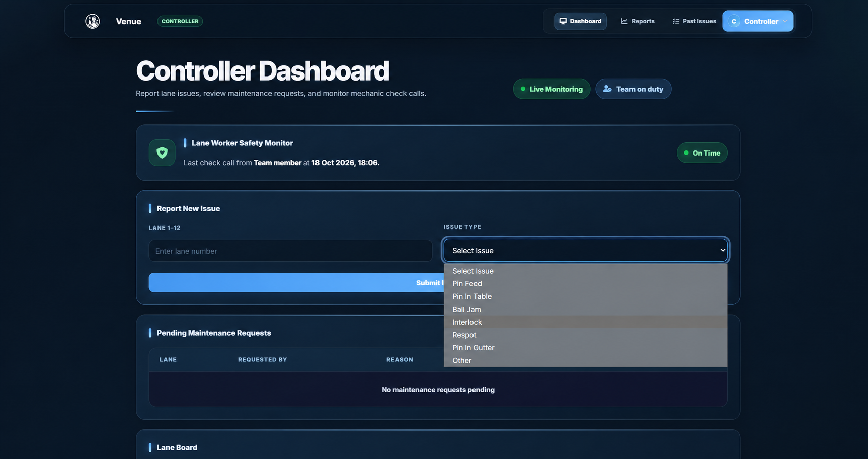Viewport: 868px width, 459px height.
Task: Click the Dashboard monitor icon
Action: (563, 21)
